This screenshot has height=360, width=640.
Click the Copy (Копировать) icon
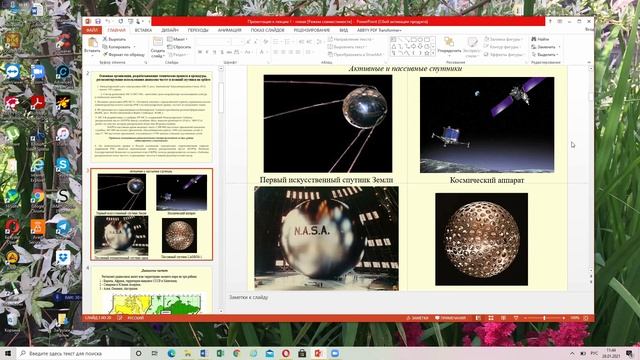[105, 47]
